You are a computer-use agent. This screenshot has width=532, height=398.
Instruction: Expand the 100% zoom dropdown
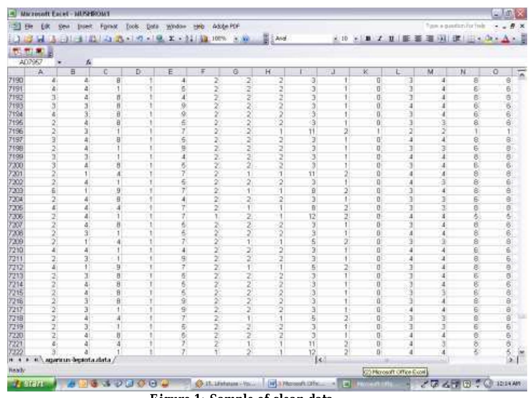coord(236,38)
